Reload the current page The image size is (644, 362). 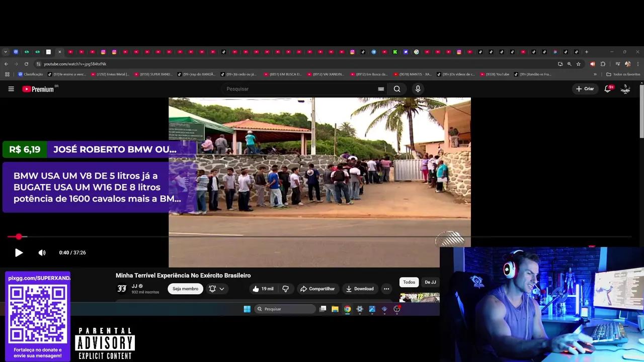coord(26,64)
